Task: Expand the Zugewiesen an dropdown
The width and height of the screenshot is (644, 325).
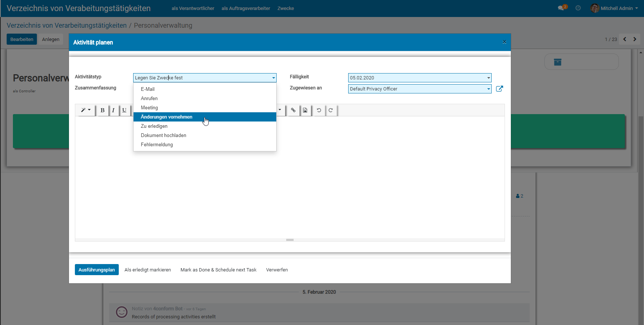Action: 488,89
